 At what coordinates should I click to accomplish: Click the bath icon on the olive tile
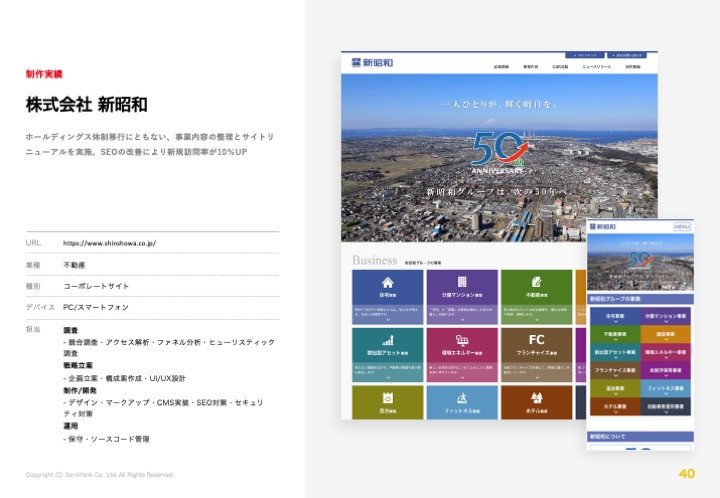click(x=388, y=397)
